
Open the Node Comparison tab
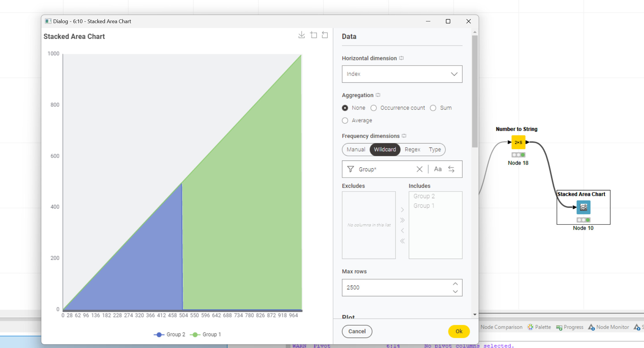pyautogui.click(x=501, y=327)
